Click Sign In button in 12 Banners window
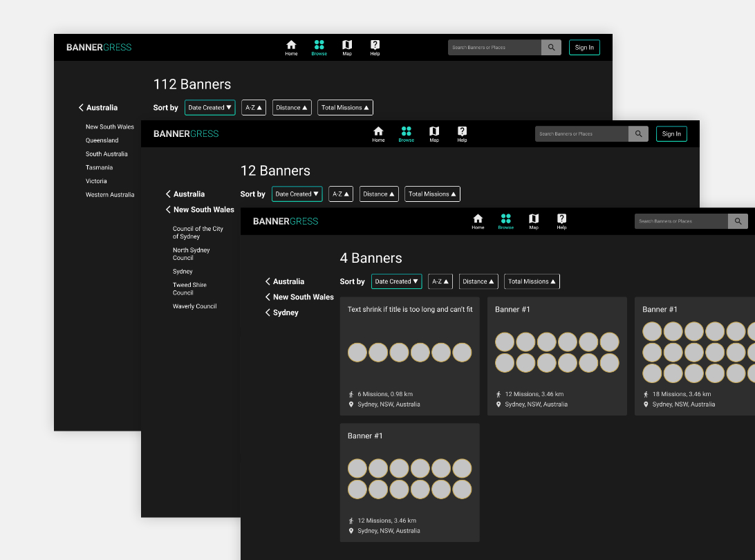 click(671, 134)
